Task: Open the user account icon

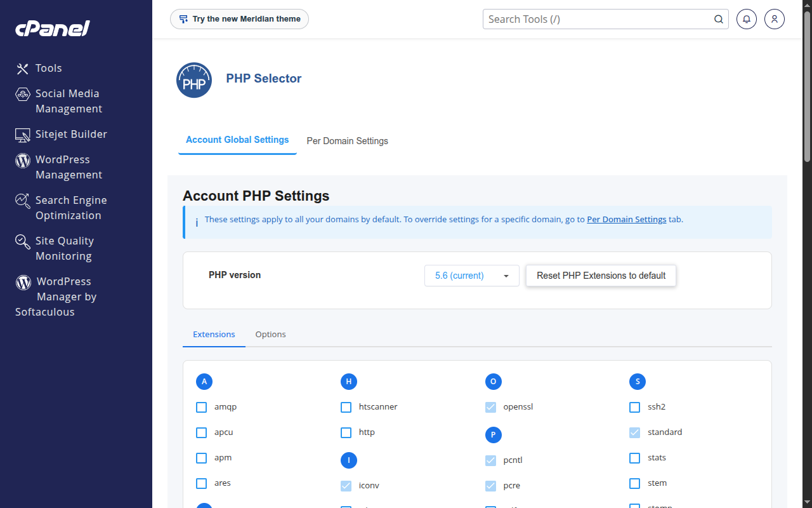Action: click(x=775, y=19)
